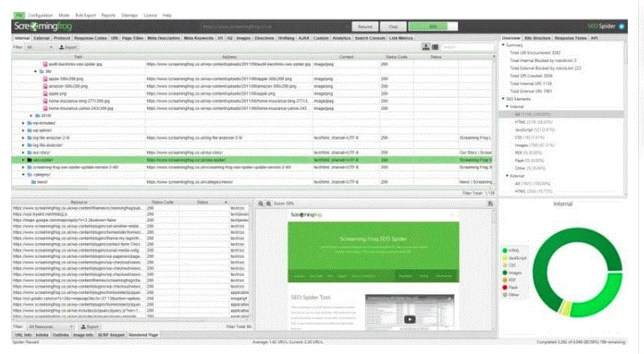Open the Bulk Export menu
Screen dimensions: 644x354
(x=85, y=16)
